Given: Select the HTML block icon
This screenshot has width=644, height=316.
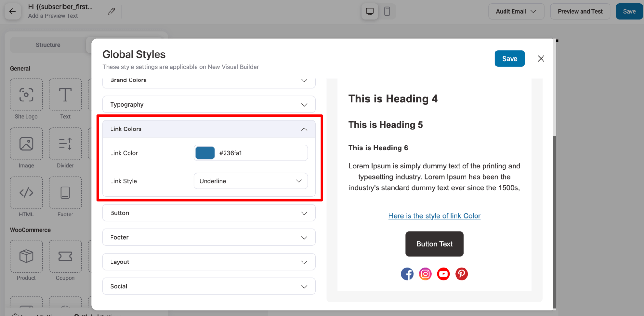Looking at the screenshot, I should (26, 193).
